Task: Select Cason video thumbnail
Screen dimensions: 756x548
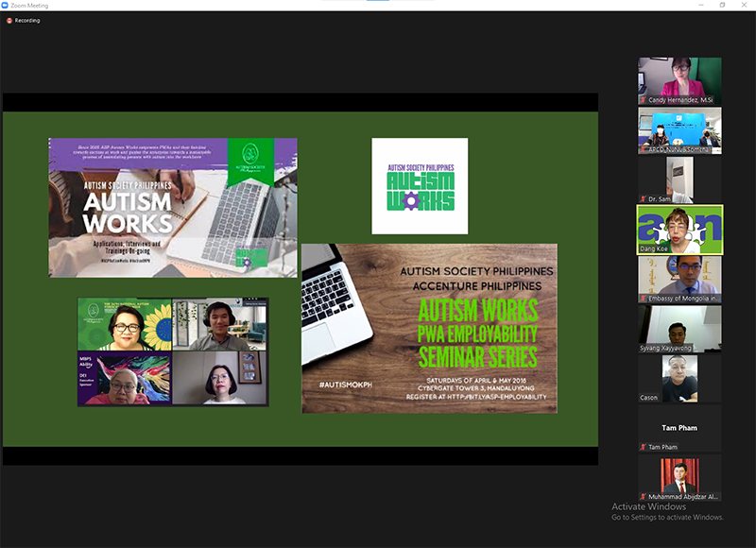Action: tap(679, 379)
